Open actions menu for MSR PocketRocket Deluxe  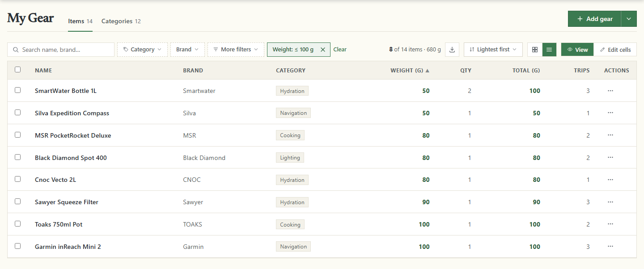click(610, 135)
